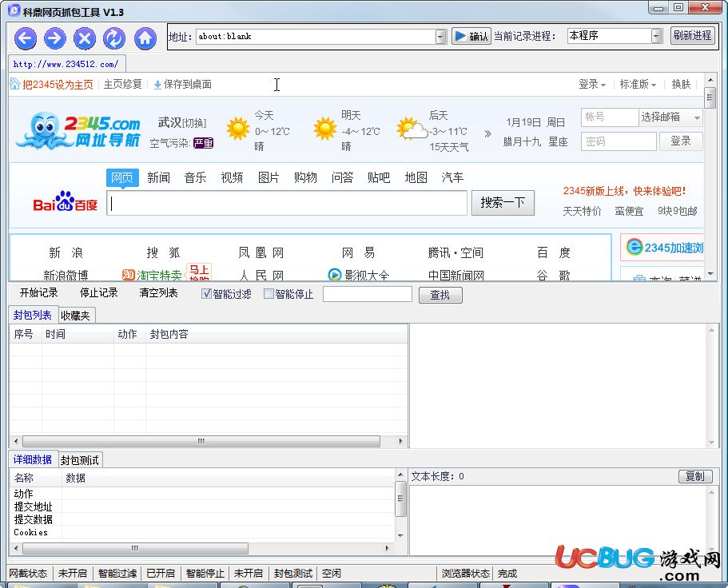Viewport: 728px width, 588px height.
Task: Select the http://www.234512.com/ page tab
Action: click(66, 64)
